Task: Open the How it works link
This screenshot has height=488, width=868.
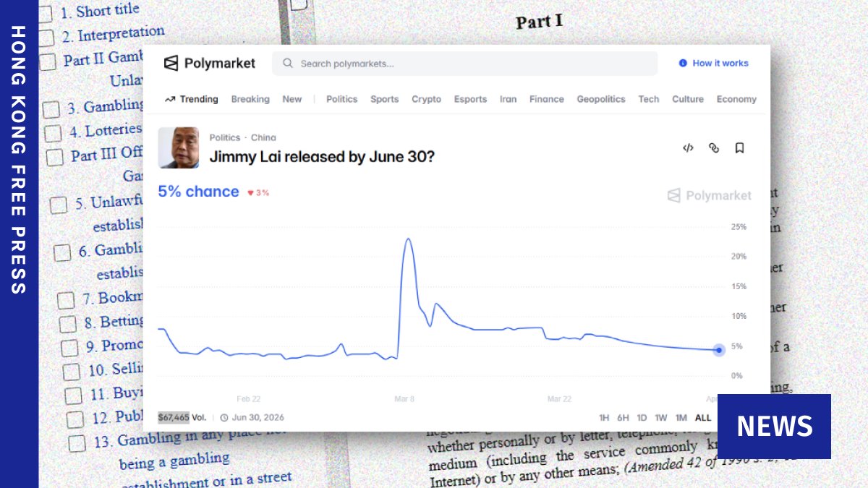Action: click(720, 64)
